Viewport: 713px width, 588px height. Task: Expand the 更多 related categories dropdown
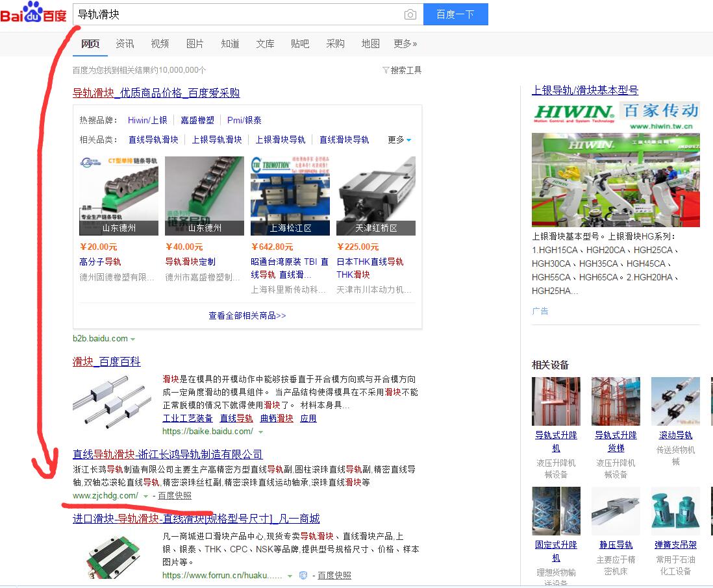pos(399,140)
